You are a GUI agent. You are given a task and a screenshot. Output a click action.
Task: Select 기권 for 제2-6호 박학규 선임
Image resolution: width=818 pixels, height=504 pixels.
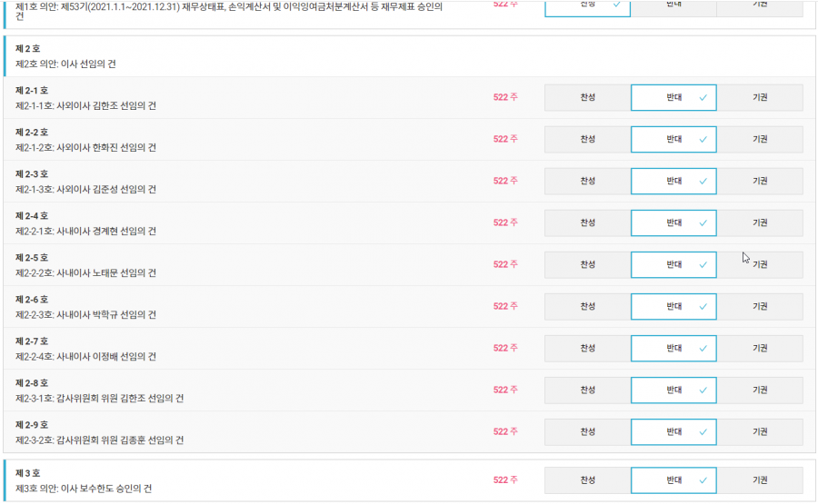760,306
